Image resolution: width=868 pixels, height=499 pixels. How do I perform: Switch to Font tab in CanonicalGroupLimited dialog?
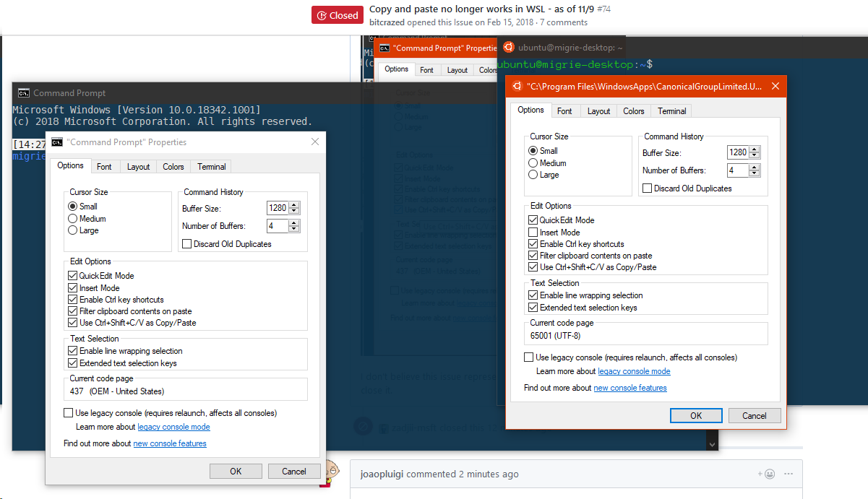tap(564, 111)
